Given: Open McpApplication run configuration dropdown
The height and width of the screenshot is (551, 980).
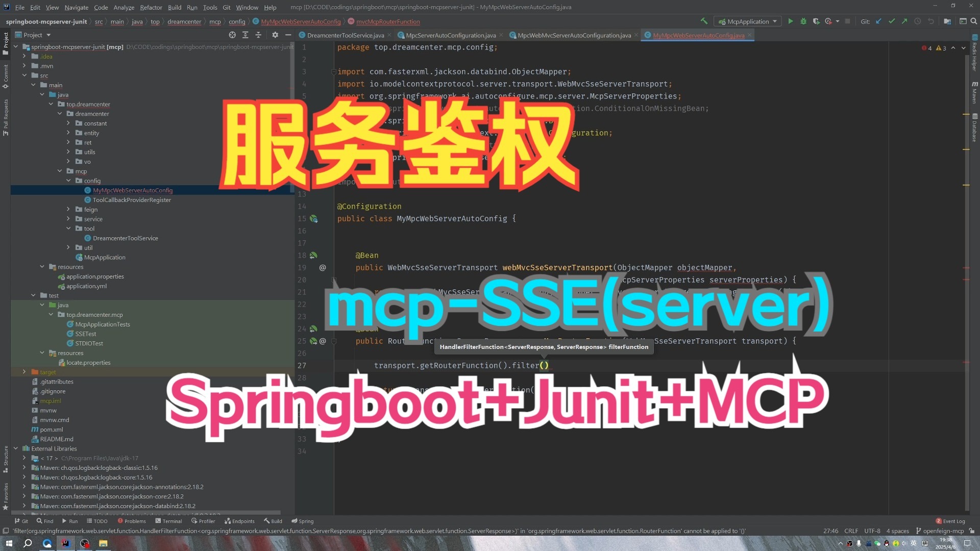Looking at the screenshot, I should click(748, 21).
